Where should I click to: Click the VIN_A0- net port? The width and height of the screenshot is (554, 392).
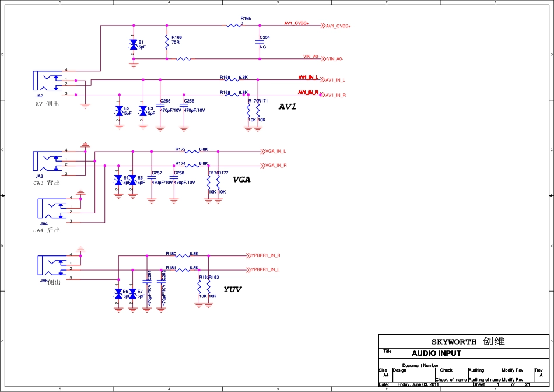(333, 59)
